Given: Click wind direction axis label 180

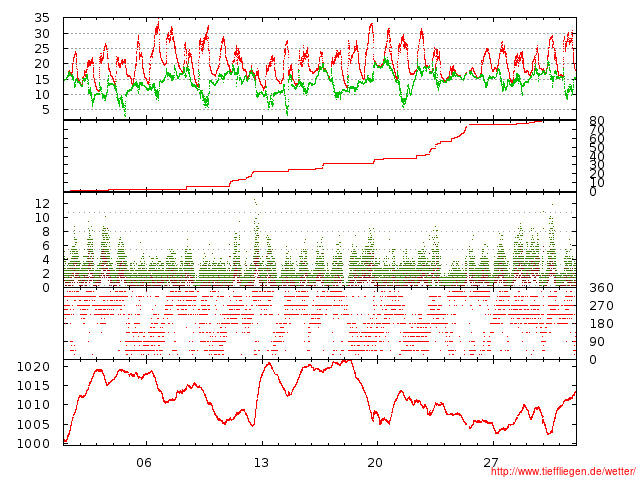Looking at the screenshot, I should [601, 324].
